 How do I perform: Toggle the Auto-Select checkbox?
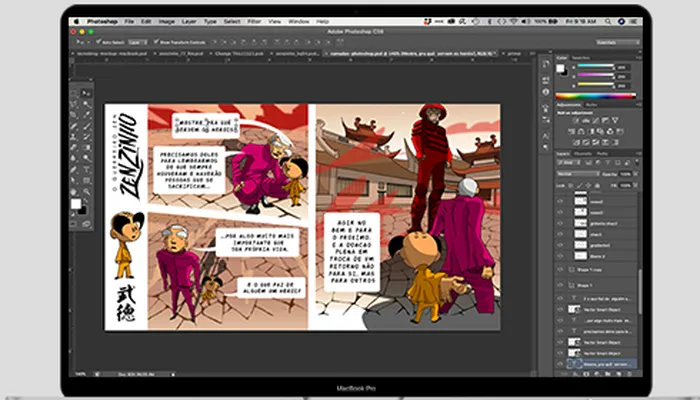tap(99, 42)
